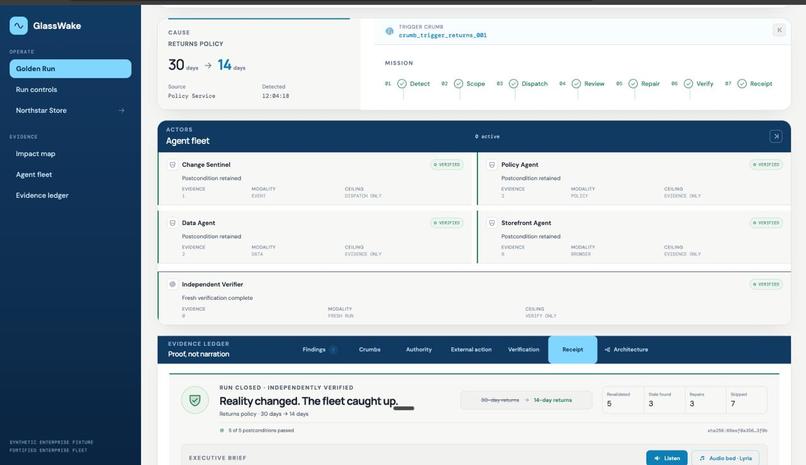This screenshot has height=465, width=806.
Task: Click the Change Sentinel shield icon
Action: click(x=173, y=165)
